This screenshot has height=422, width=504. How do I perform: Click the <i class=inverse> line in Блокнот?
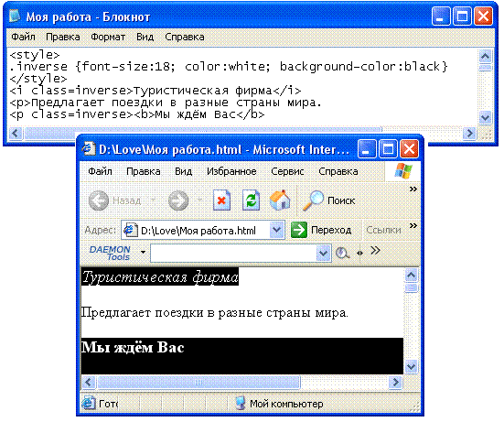pyautogui.click(x=155, y=91)
